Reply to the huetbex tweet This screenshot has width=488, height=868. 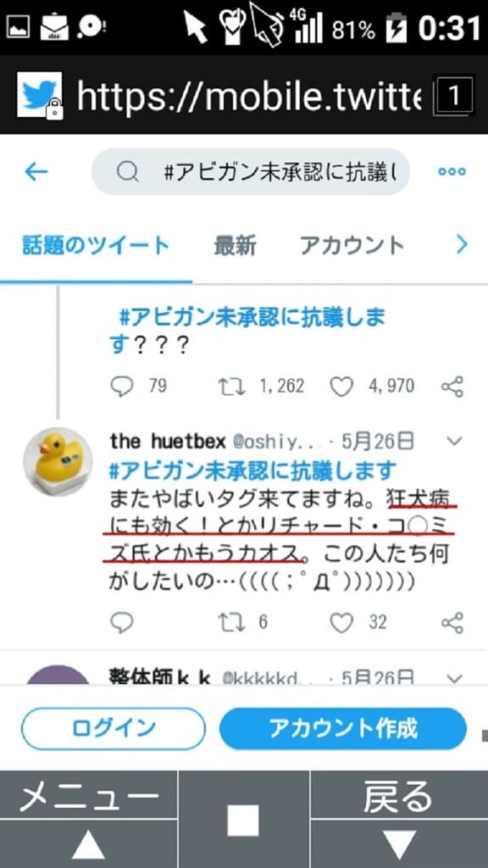pos(122,623)
